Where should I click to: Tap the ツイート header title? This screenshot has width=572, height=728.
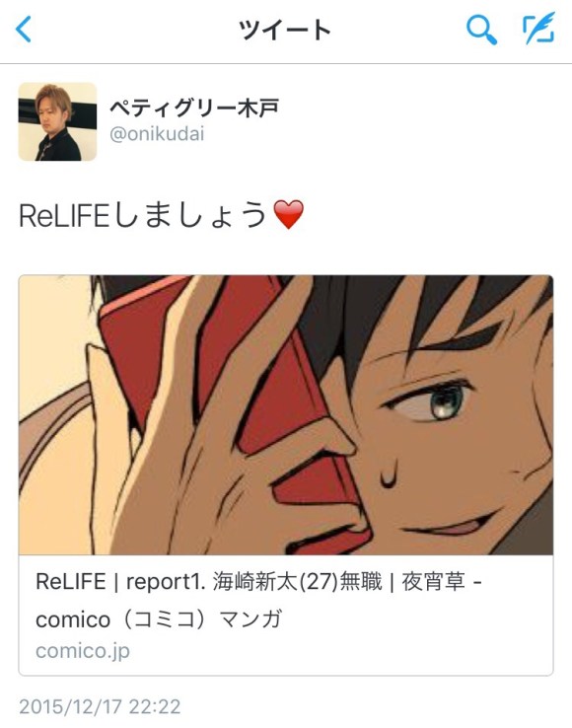click(285, 31)
